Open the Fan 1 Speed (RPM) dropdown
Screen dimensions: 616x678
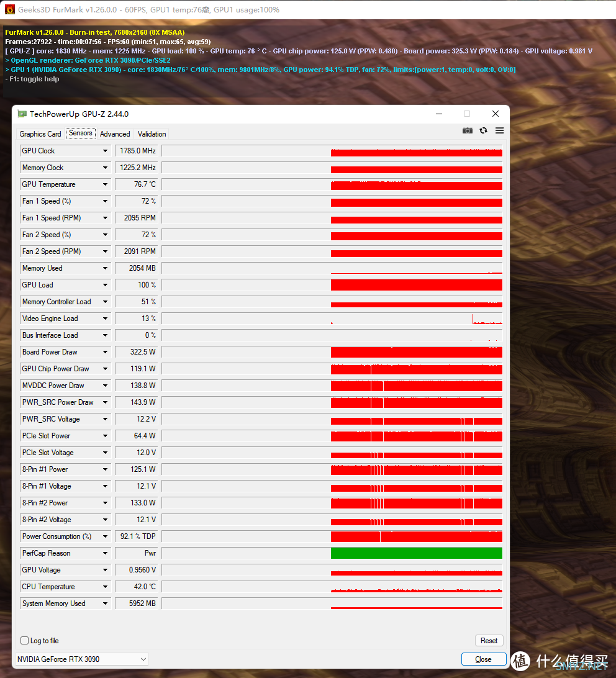[x=105, y=218]
